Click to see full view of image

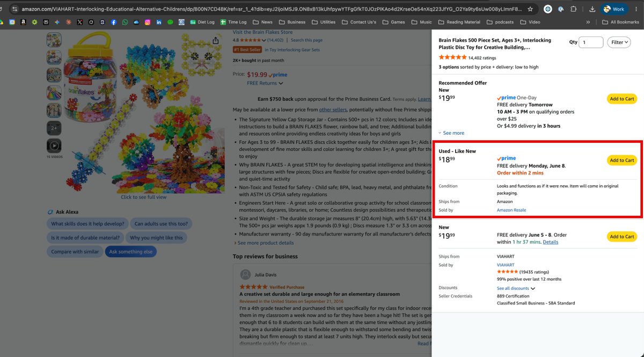point(144,197)
